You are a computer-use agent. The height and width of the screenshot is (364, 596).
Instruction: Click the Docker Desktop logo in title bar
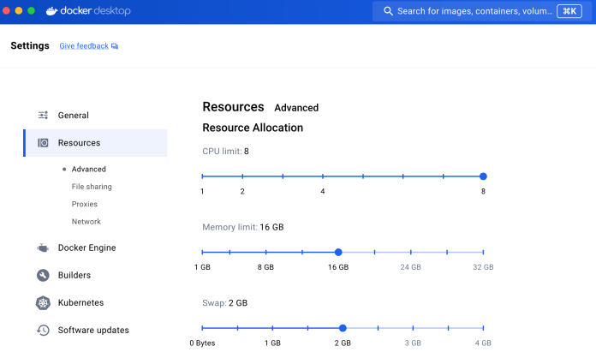[88, 11]
